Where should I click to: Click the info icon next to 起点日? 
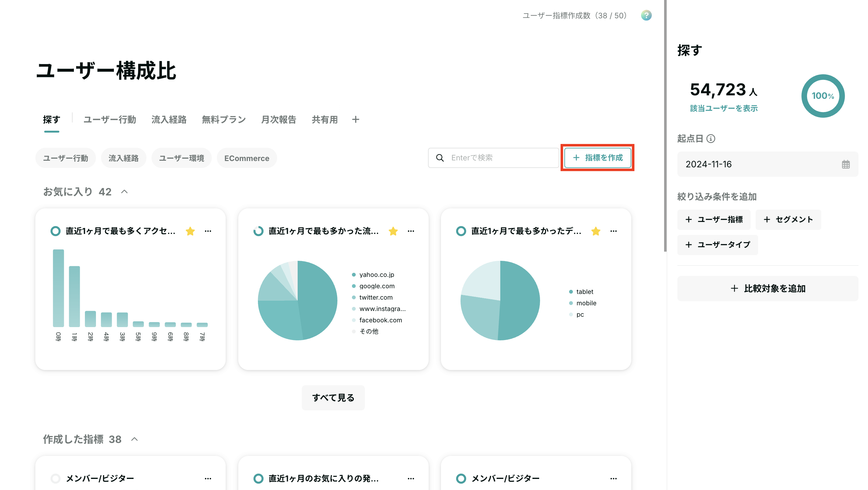pyautogui.click(x=710, y=139)
